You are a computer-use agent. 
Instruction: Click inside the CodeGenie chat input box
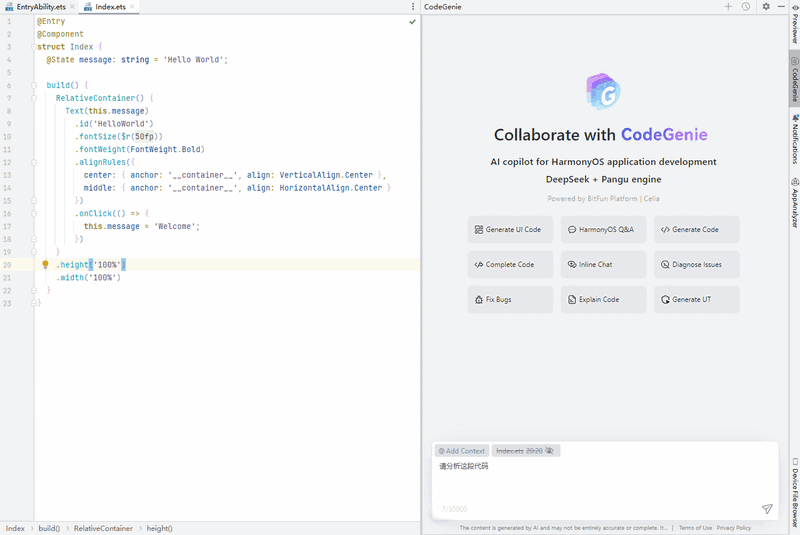600,485
